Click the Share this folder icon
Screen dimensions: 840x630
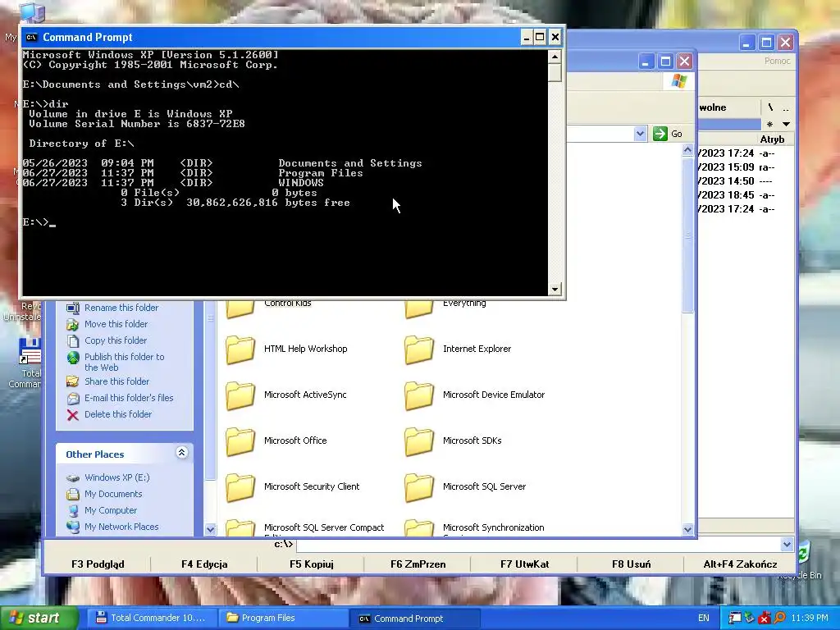(73, 381)
